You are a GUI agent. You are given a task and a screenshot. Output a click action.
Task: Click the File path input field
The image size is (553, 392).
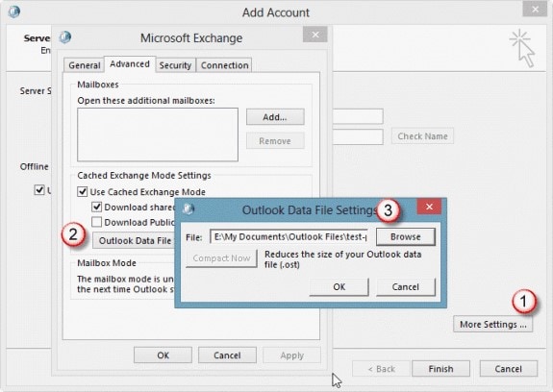click(289, 236)
